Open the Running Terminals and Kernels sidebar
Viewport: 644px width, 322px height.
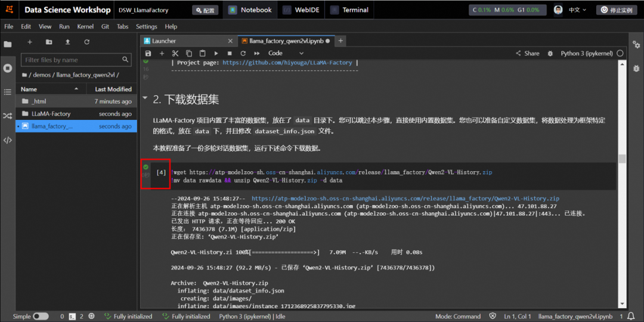(x=8, y=68)
